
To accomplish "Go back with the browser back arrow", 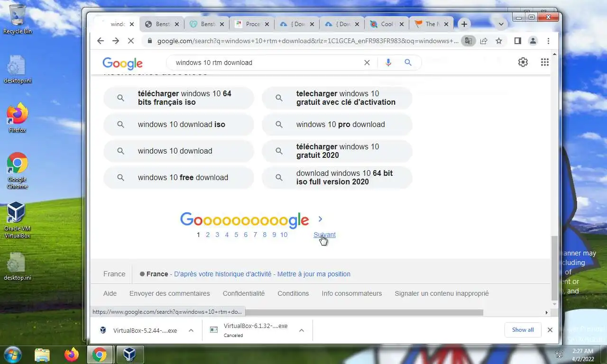I will coord(101,41).
